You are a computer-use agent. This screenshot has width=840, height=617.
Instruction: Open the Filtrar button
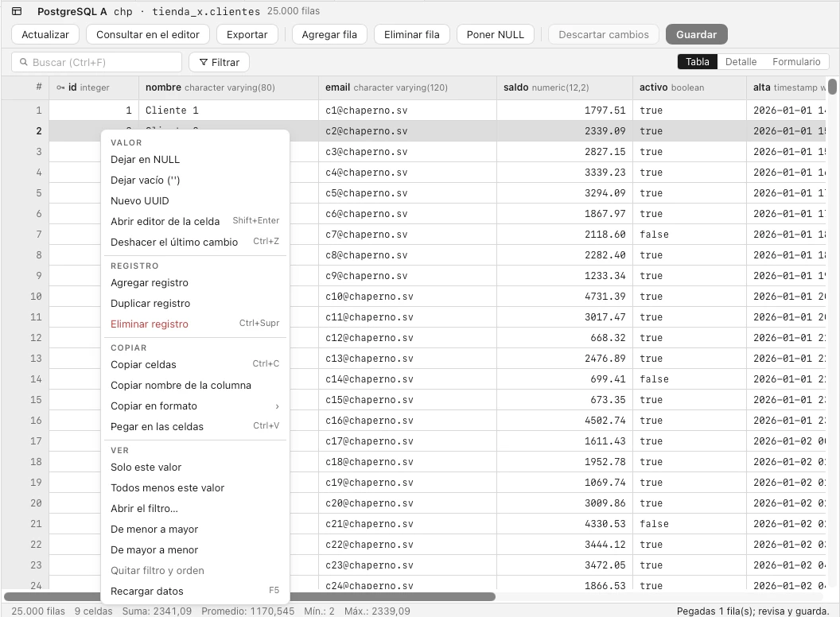(x=219, y=63)
